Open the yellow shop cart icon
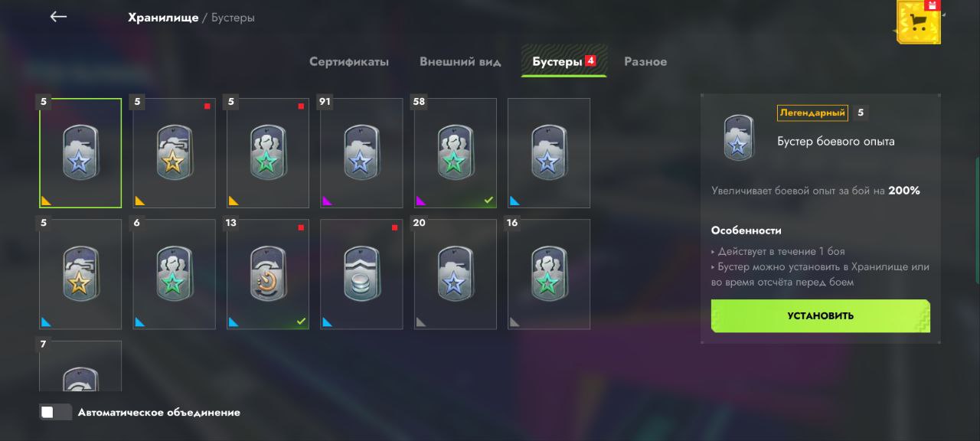 tap(919, 21)
